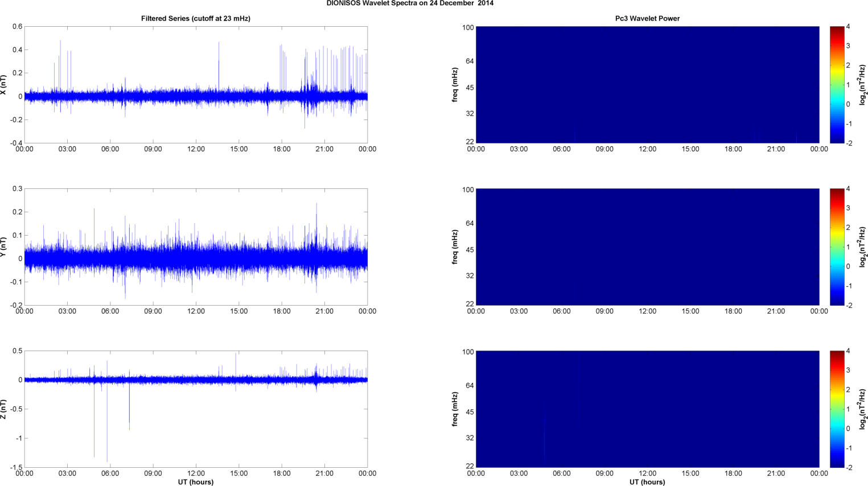Click the '-1.5' tick on the Z plot axis

(x=16, y=468)
